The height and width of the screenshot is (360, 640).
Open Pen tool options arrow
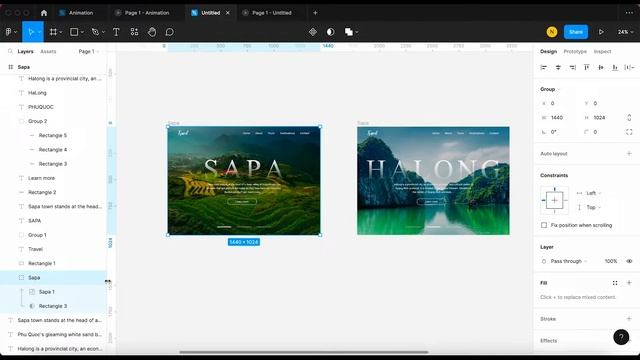point(103,32)
